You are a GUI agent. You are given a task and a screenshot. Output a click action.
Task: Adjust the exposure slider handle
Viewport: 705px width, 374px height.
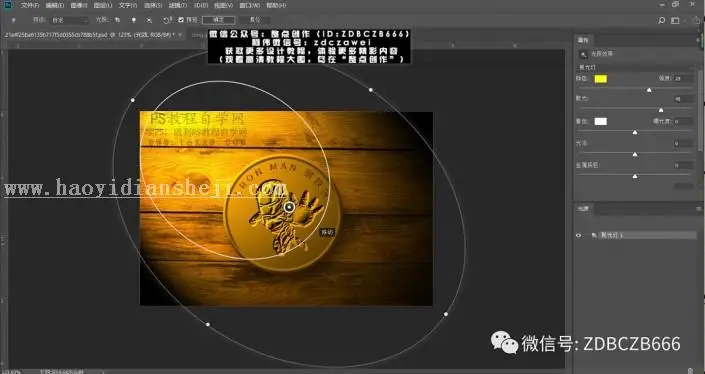click(635, 133)
